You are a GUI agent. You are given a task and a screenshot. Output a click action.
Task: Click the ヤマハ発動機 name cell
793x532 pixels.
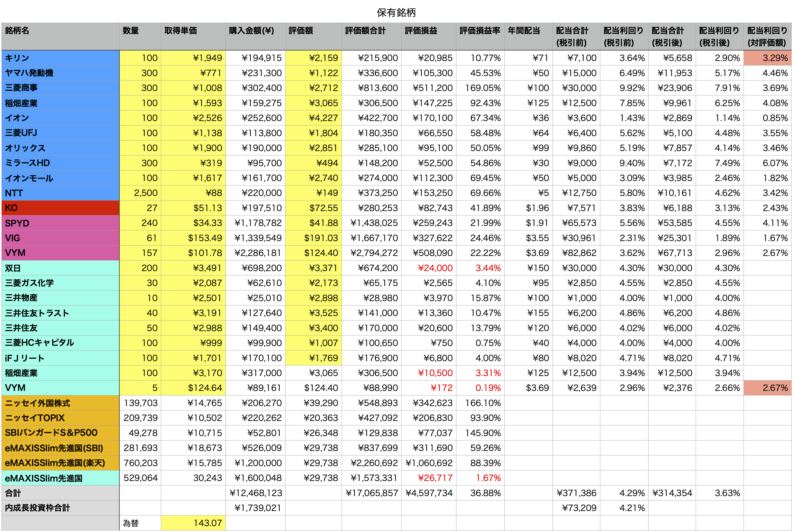click(x=60, y=73)
